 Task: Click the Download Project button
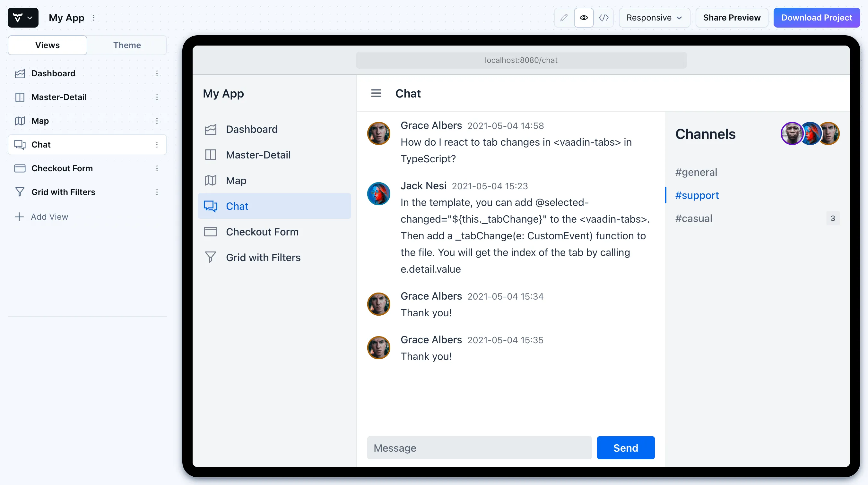coord(817,18)
